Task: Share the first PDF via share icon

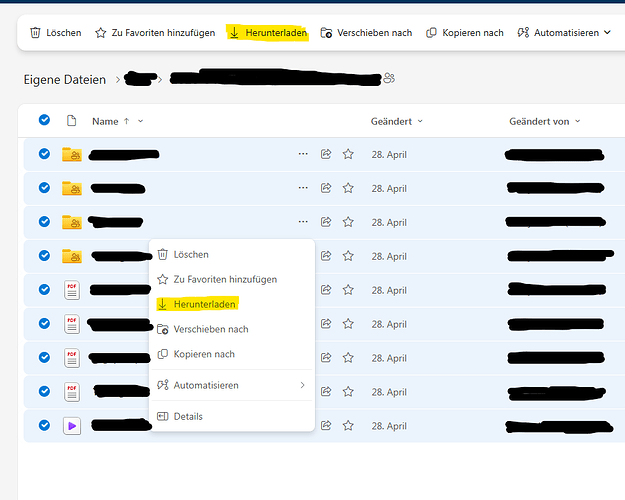Action: click(326, 289)
